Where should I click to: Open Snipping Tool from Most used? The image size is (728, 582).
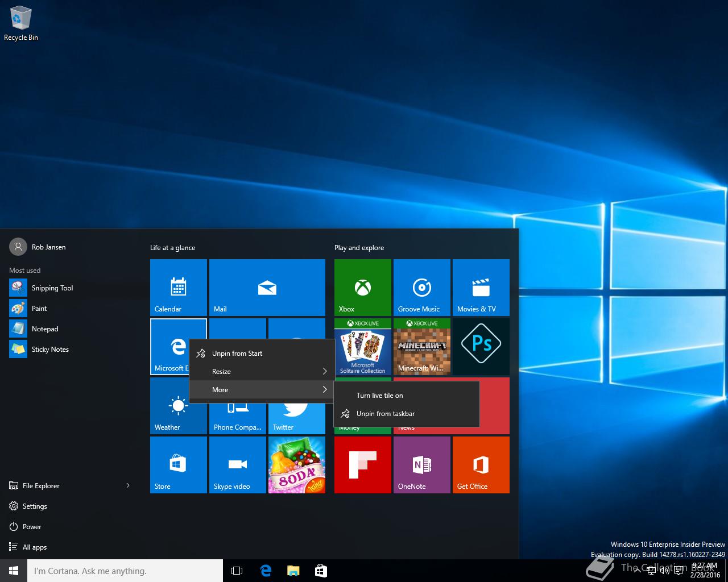[52, 288]
